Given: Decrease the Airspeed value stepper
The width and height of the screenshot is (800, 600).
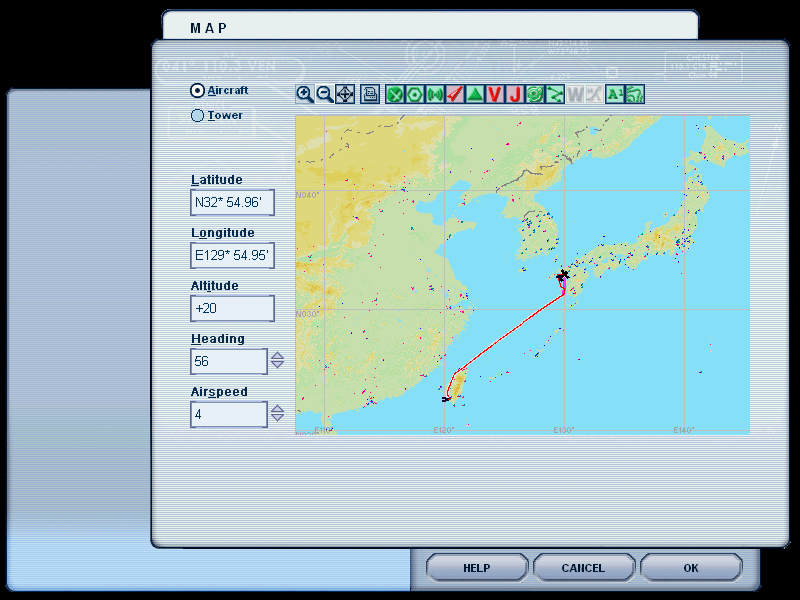Looking at the screenshot, I should tap(278, 417).
